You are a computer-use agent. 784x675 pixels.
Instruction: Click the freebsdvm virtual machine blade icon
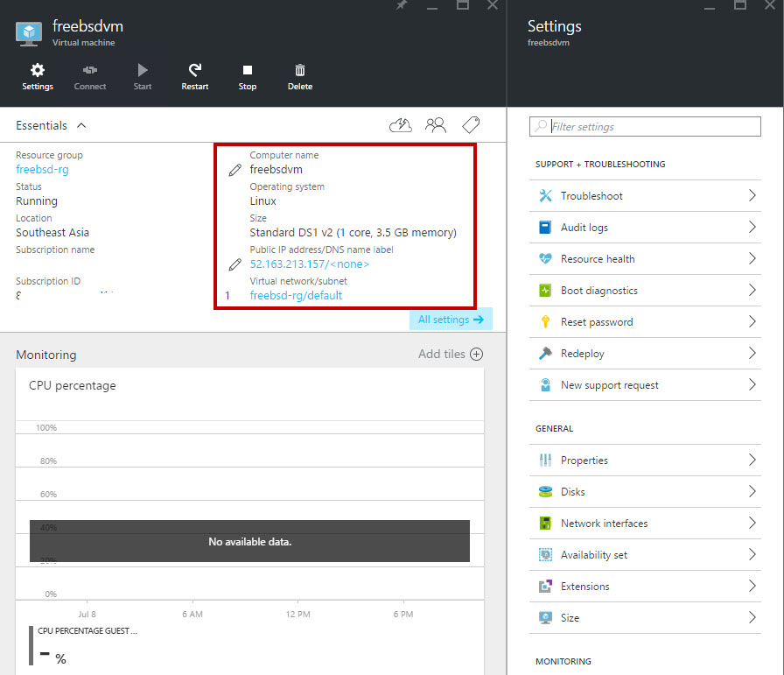29,33
